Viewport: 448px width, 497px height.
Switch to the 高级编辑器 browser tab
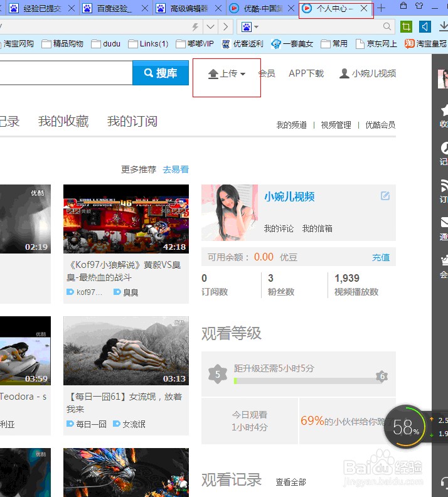(188, 9)
